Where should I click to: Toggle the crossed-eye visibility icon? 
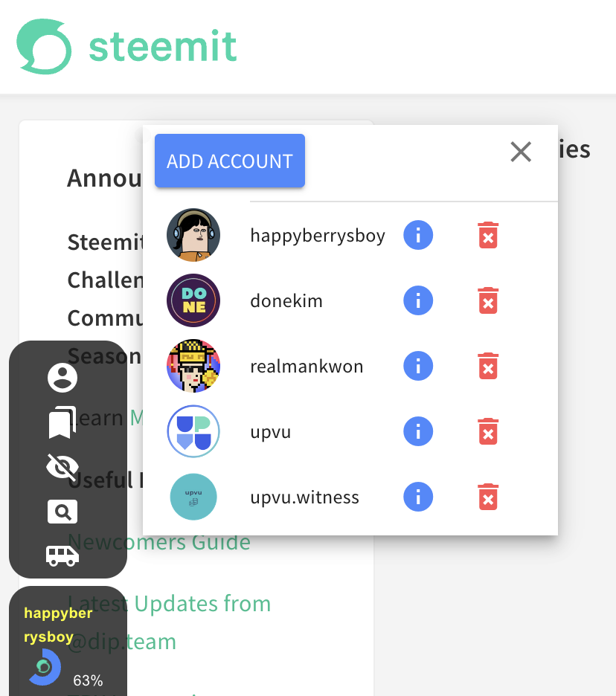[x=62, y=467]
